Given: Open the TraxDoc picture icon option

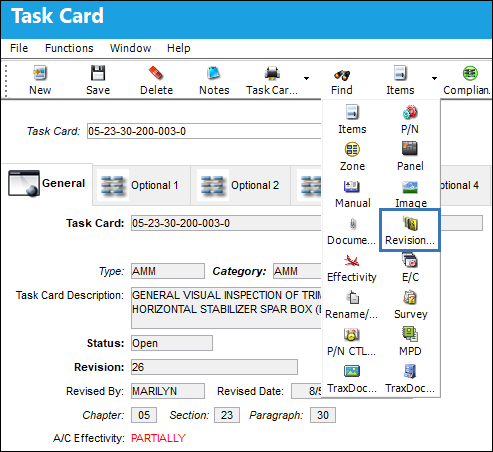Looking at the screenshot, I should click(352, 378).
